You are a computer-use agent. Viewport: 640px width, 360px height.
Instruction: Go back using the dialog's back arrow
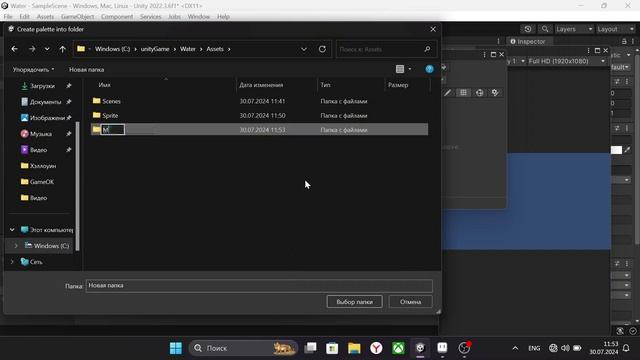(x=15, y=49)
